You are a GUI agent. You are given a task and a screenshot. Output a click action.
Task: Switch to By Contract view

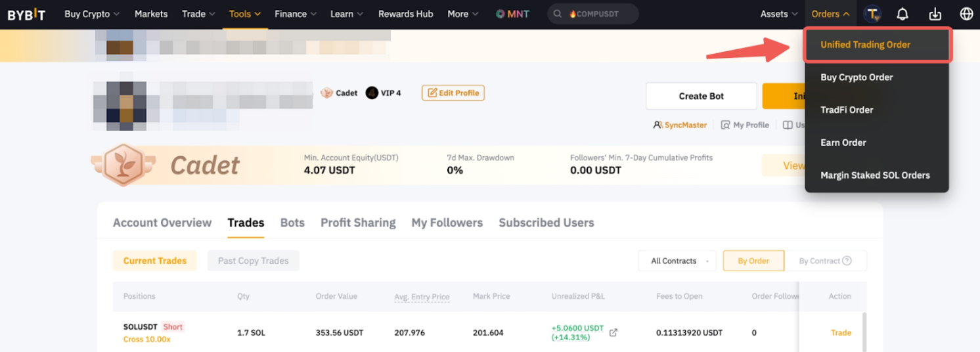point(819,261)
